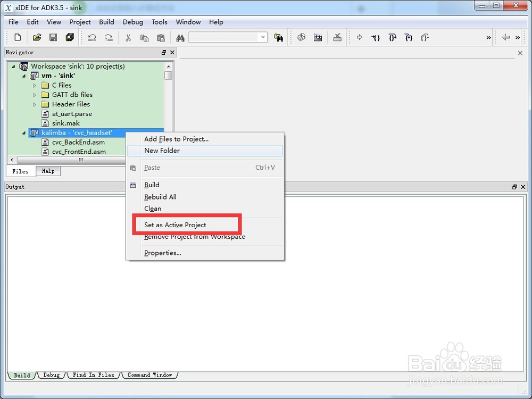This screenshot has width=532, height=399.
Task: Click the Stop Build toolbar icon
Action: pos(337,37)
